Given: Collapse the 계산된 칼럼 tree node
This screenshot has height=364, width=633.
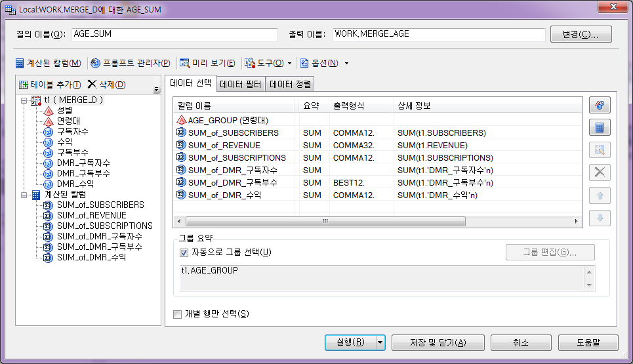Looking at the screenshot, I should [x=24, y=195].
